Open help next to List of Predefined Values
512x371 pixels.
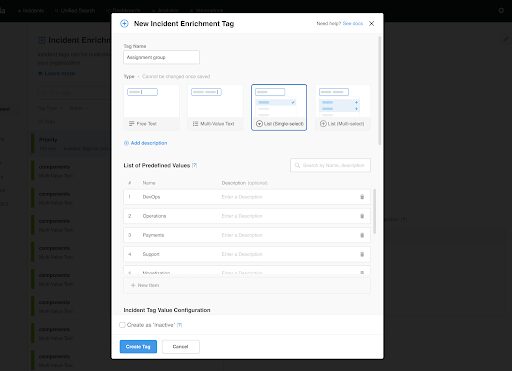194,165
